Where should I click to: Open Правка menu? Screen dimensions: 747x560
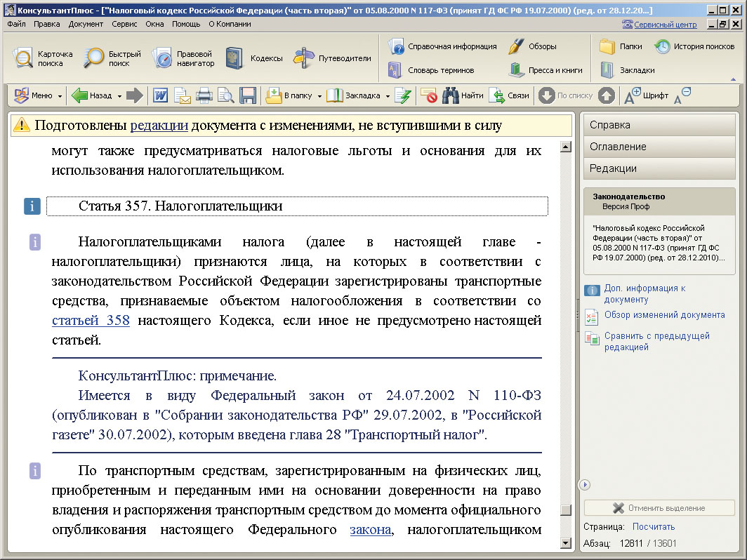point(46,24)
